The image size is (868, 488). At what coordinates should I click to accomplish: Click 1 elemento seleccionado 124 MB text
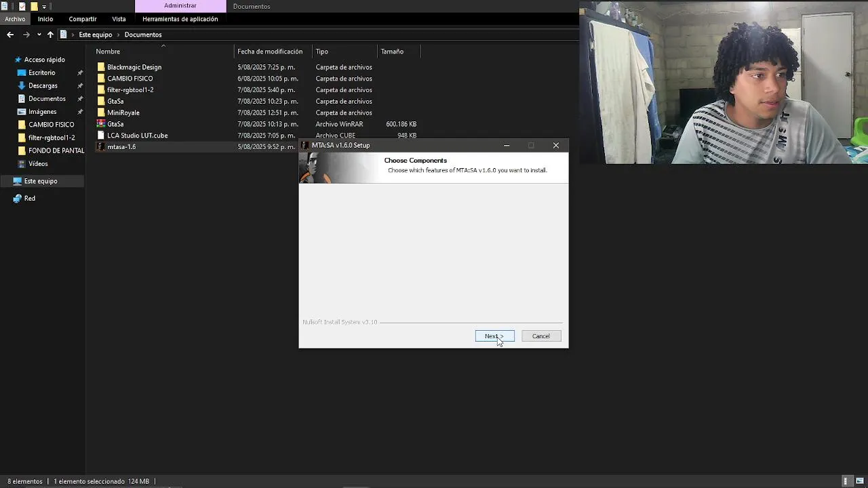[101, 481]
